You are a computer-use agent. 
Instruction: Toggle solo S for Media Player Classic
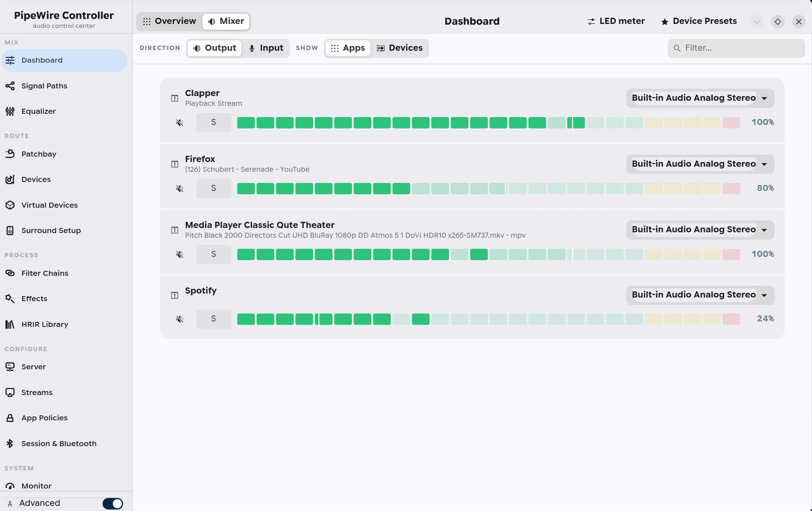pos(214,254)
